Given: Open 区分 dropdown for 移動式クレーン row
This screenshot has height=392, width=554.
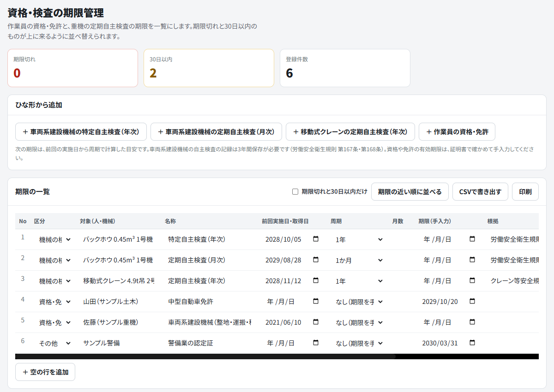Looking at the screenshot, I should click(x=55, y=281).
